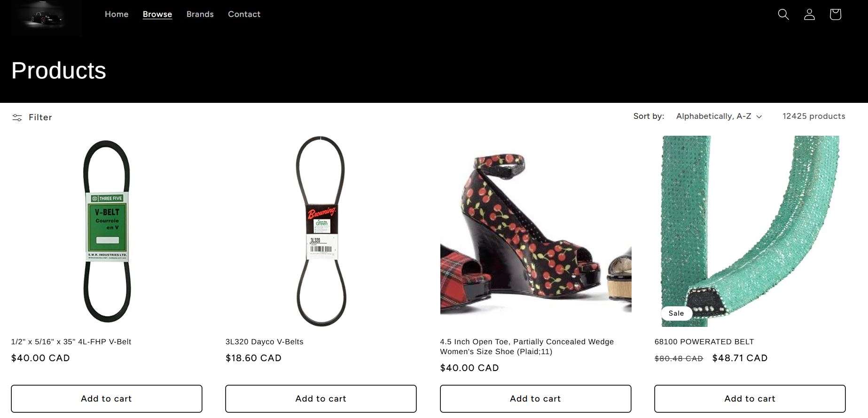View the Three Five V-Belt product image
Image resolution: width=868 pixels, height=418 pixels.
(107, 232)
